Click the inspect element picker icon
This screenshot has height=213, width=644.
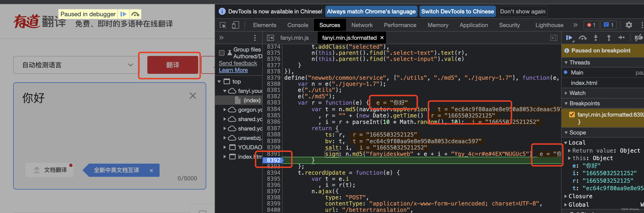tap(223, 25)
